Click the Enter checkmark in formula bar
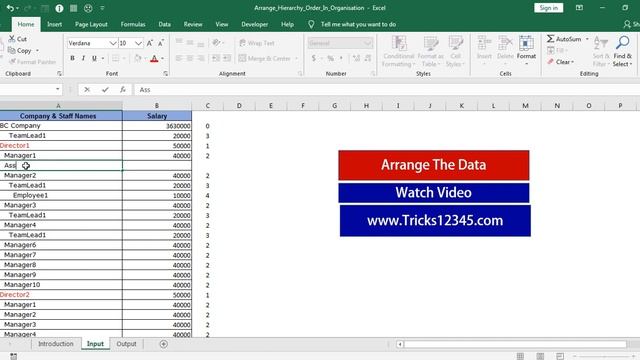This screenshot has height=360, width=640. click(105, 89)
